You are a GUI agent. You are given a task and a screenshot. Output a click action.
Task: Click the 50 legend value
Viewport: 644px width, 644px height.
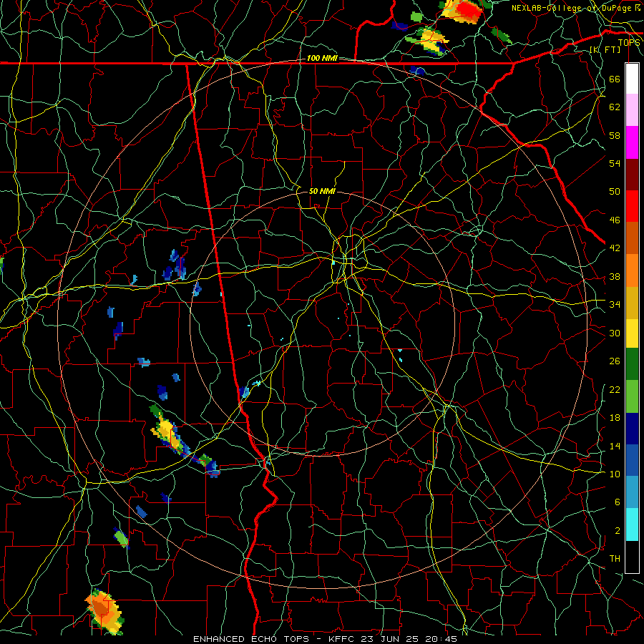tap(615, 192)
